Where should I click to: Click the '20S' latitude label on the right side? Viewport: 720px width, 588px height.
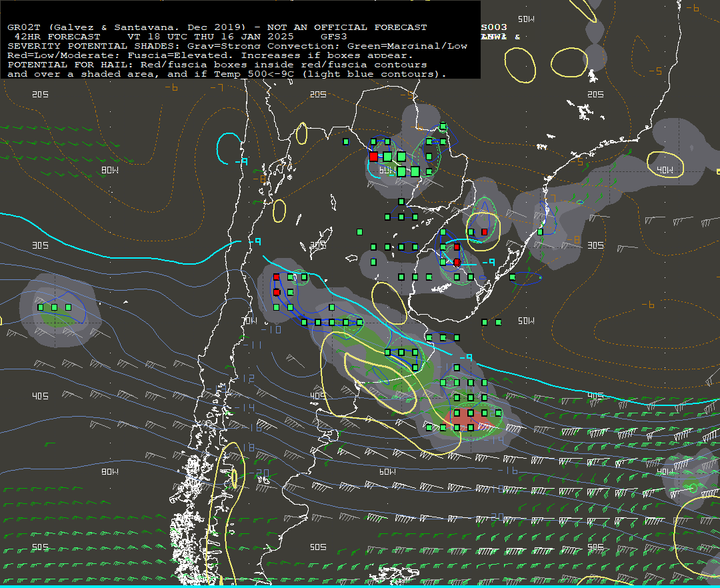pos(595,94)
